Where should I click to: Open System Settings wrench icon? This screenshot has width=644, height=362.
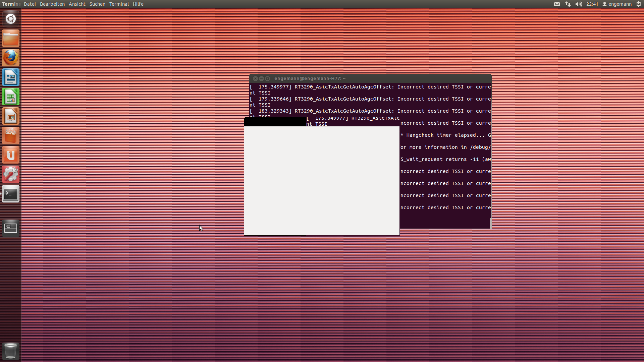point(11,175)
